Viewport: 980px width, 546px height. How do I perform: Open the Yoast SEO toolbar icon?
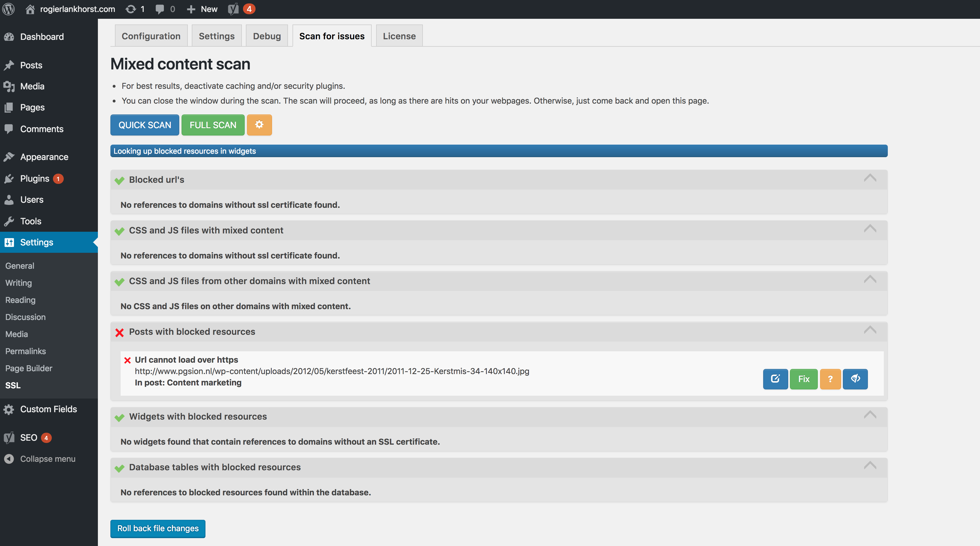233,9
